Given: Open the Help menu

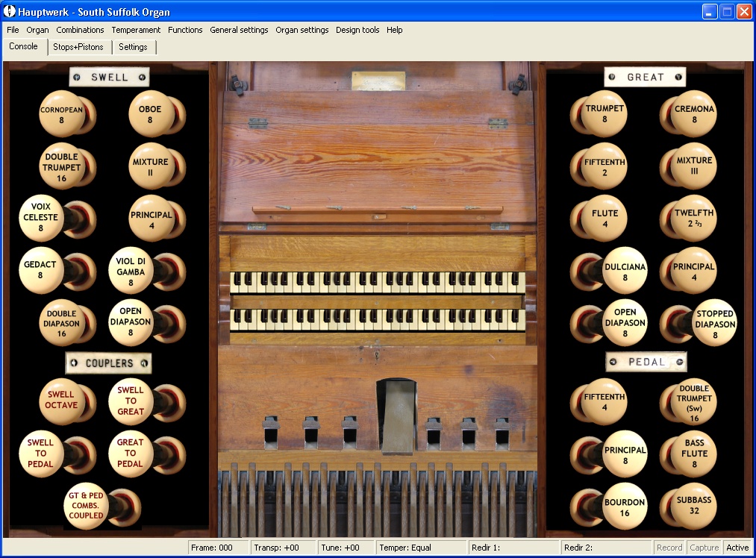Looking at the screenshot, I should coord(394,30).
